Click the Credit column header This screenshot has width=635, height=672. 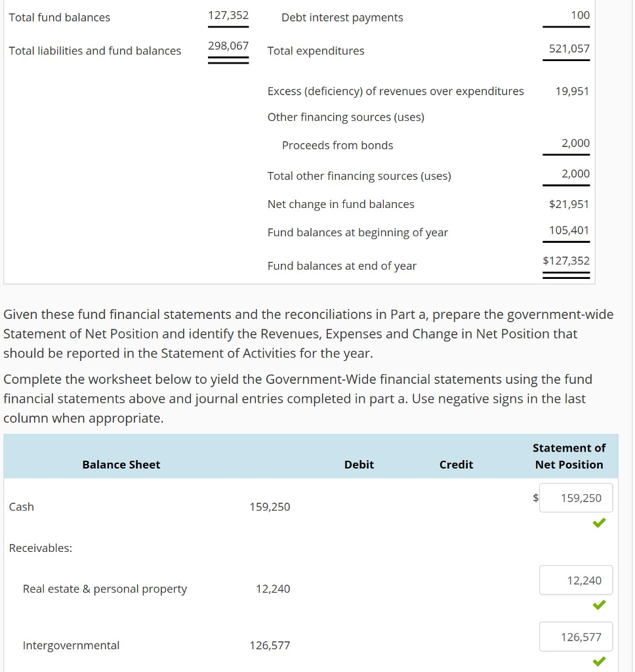coord(456,465)
